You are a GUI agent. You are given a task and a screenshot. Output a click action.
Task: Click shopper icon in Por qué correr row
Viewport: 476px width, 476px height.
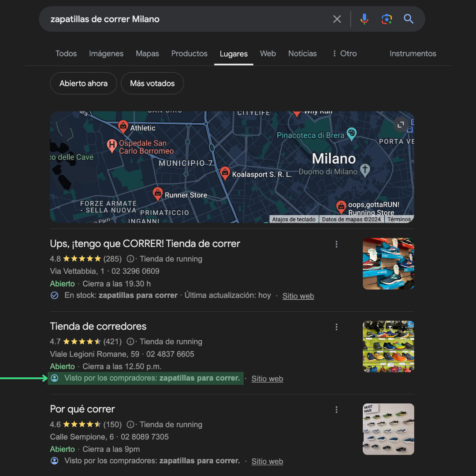point(54,461)
